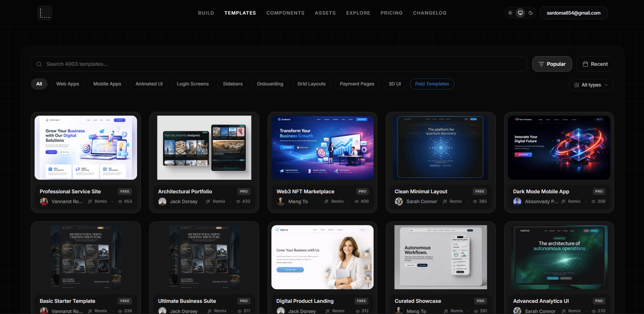This screenshot has height=314, width=644.
Task: Switch to light theme sun icon
Action: (x=510, y=13)
